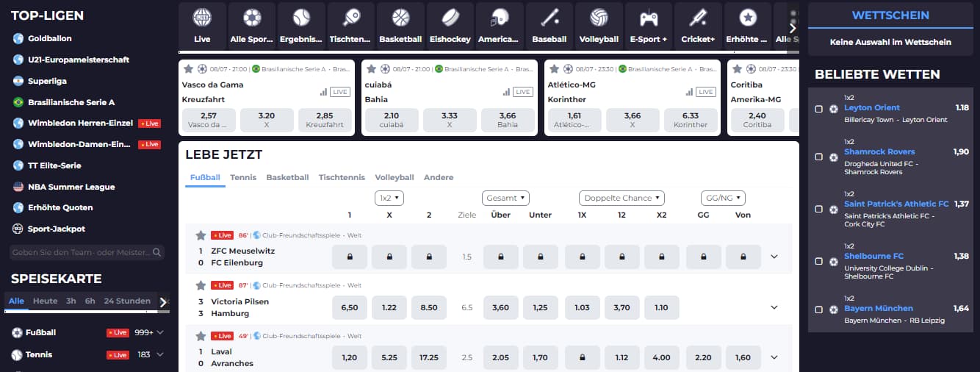This screenshot has width=980, height=372.
Task: Pick odds 3.33 draw for cuiabá vs Bahia
Action: pos(450,120)
